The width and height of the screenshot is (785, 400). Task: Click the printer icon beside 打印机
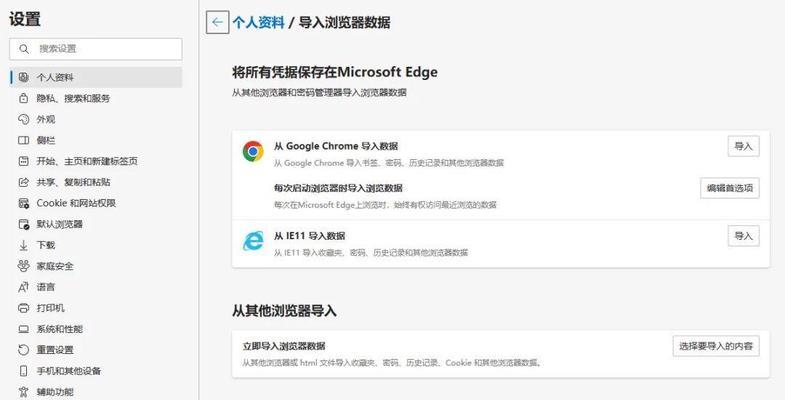pos(24,308)
